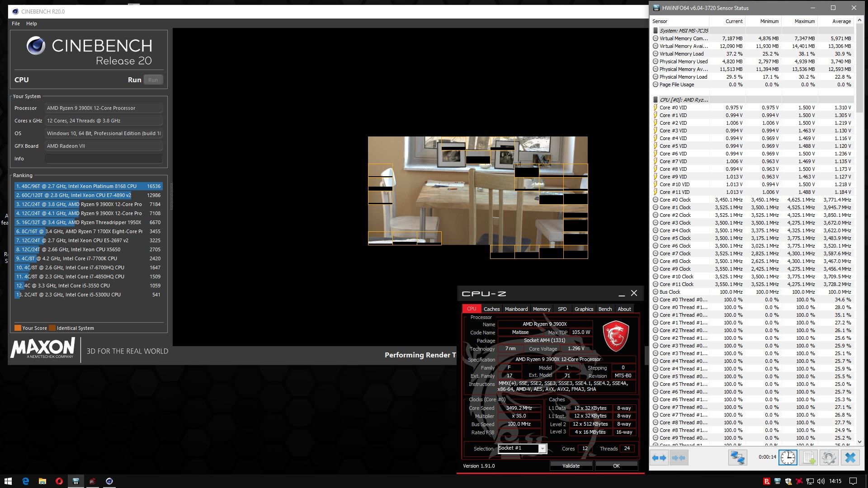Click the HWiNFO vertical scrollbar thumb
The width and height of the screenshot is (868, 488).
(860, 68)
